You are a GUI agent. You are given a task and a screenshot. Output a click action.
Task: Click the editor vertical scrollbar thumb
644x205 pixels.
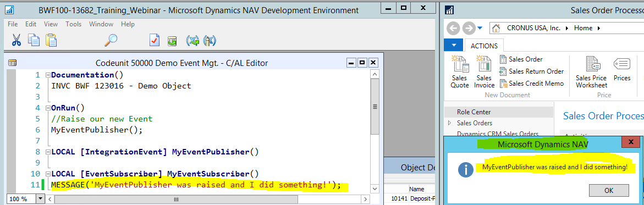click(x=375, y=107)
